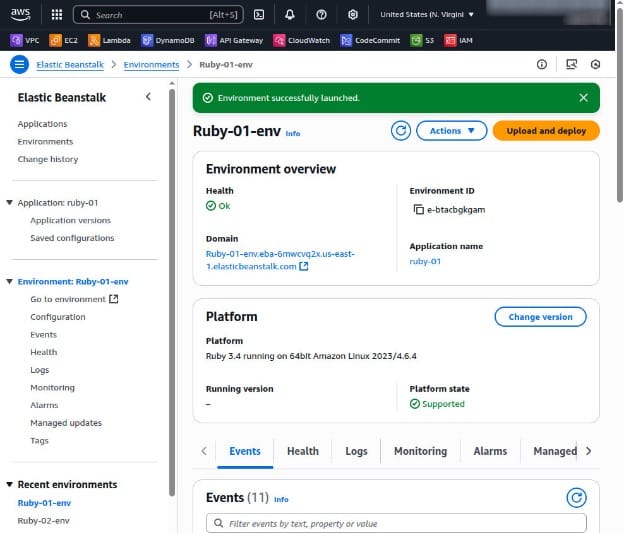Open AWS console settings gear
624x533 pixels.
coord(353,15)
